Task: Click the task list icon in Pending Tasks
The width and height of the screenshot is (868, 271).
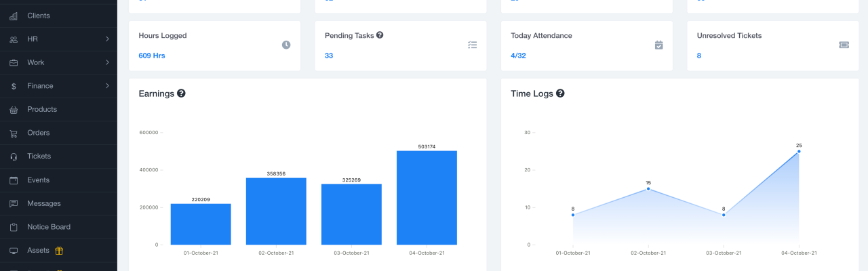Action: (473, 45)
